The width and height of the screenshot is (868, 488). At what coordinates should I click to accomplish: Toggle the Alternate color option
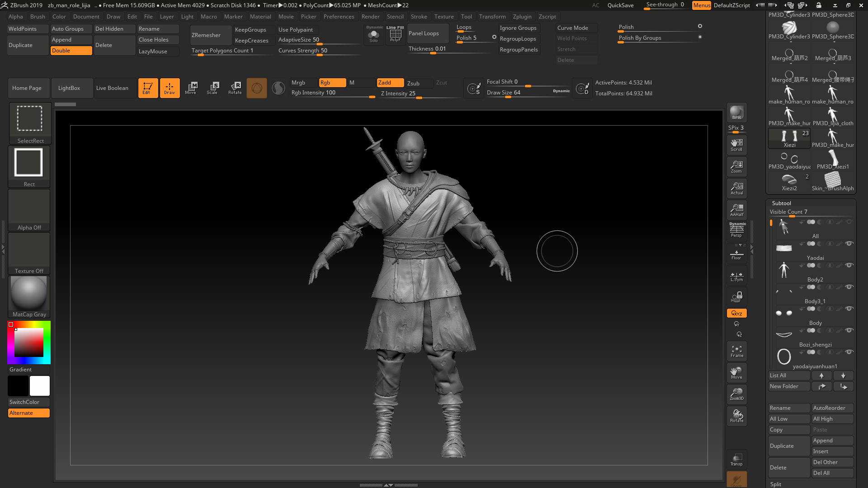[29, 413]
